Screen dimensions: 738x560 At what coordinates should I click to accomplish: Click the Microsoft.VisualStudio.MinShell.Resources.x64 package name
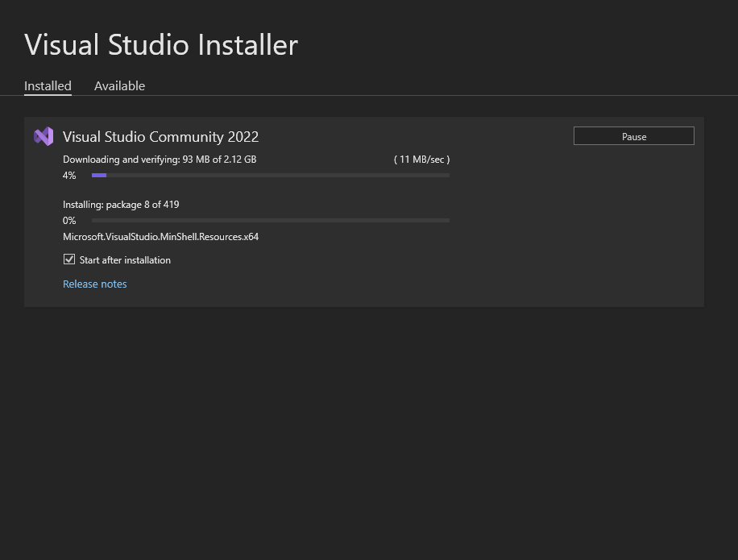point(160,237)
